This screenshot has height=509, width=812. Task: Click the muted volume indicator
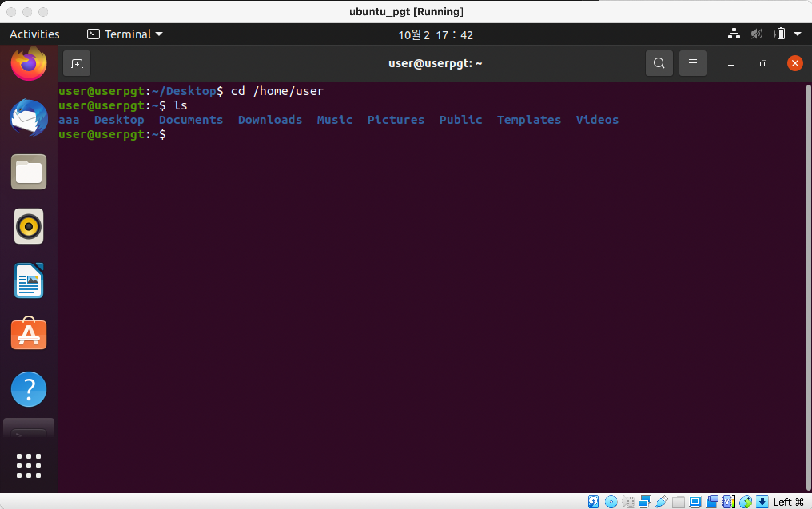(756, 34)
